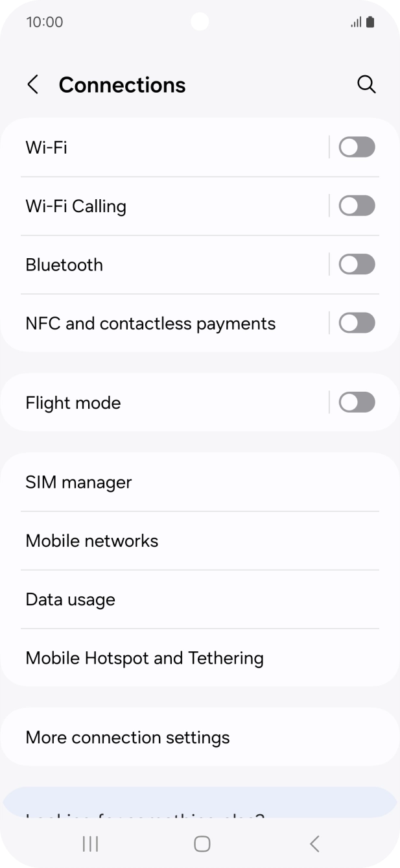
Task: Enable Flight mode
Action: (356, 402)
